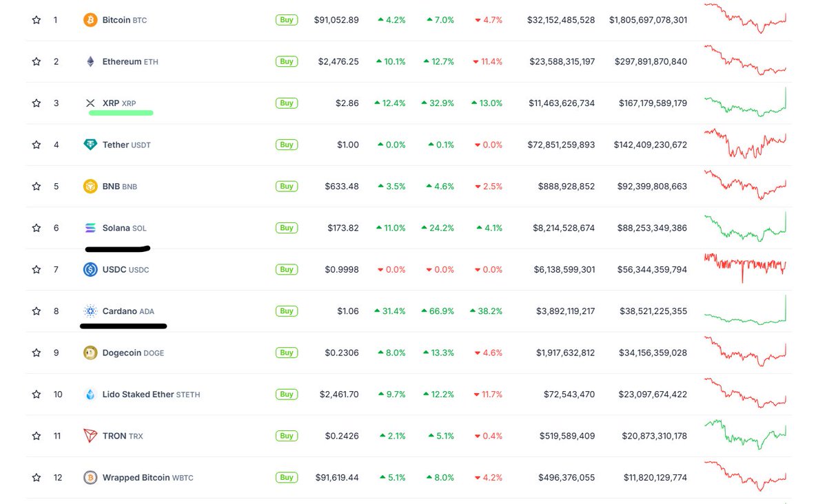
Task: Open the Ethereum ETH coin page
Action: click(130, 61)
